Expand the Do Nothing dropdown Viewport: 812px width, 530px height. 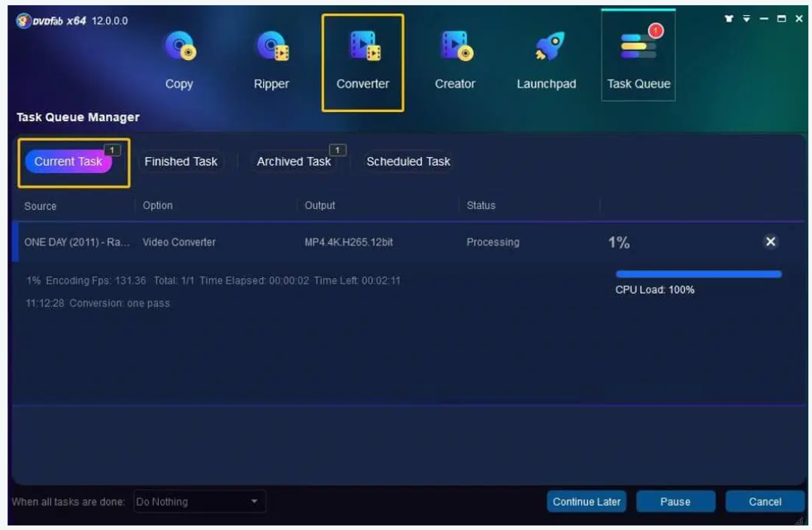199,501
